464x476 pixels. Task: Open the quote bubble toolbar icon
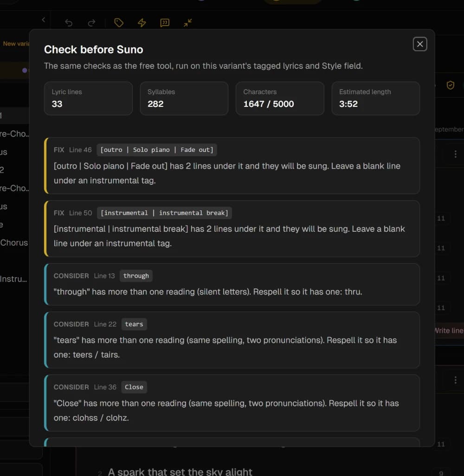pos(165,23)
